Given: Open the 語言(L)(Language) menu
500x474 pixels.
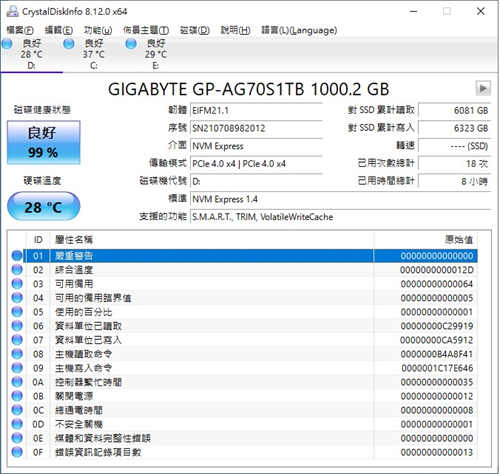Looking at the screenshot, I should (x=299, y=30).
